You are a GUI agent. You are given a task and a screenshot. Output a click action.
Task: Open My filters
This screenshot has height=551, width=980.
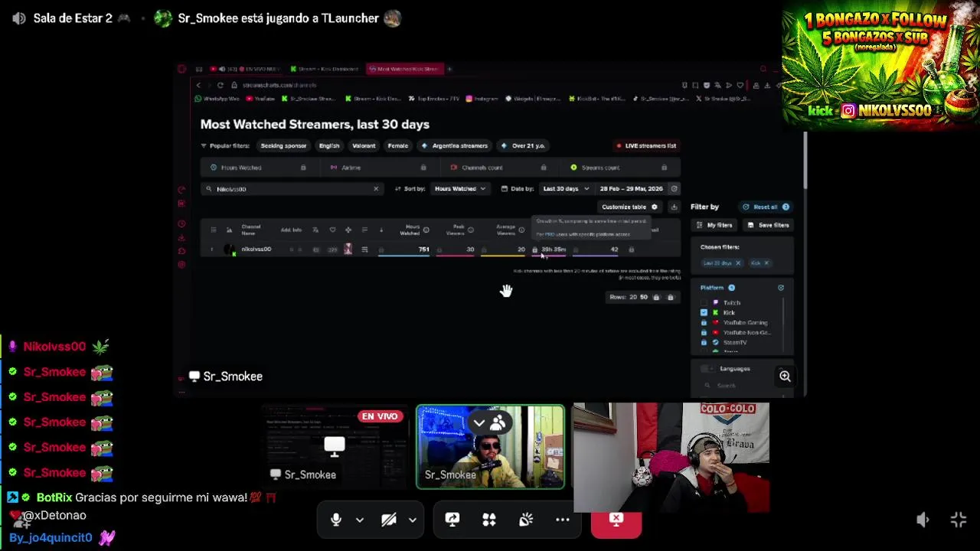coord(714,225)
